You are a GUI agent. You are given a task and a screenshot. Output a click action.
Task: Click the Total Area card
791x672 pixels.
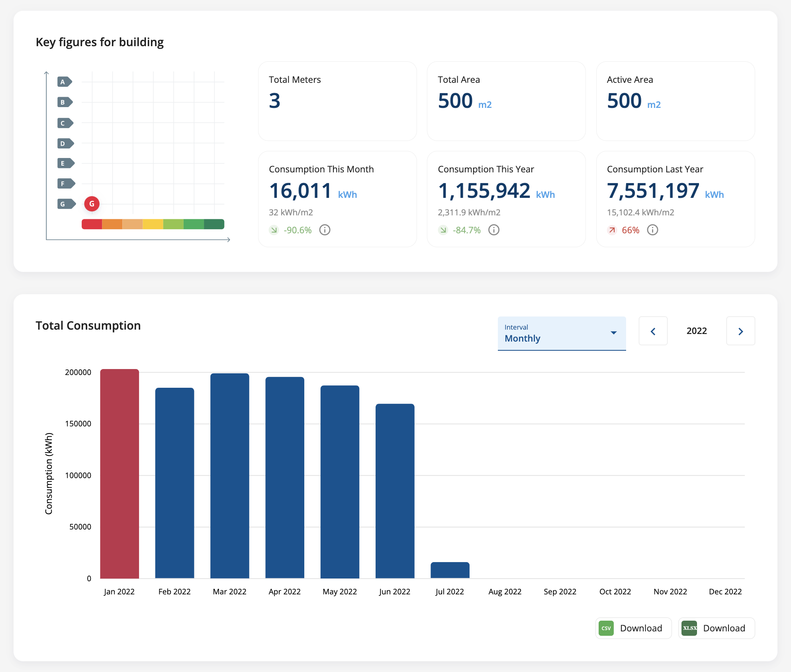click(x=506, y=101)
